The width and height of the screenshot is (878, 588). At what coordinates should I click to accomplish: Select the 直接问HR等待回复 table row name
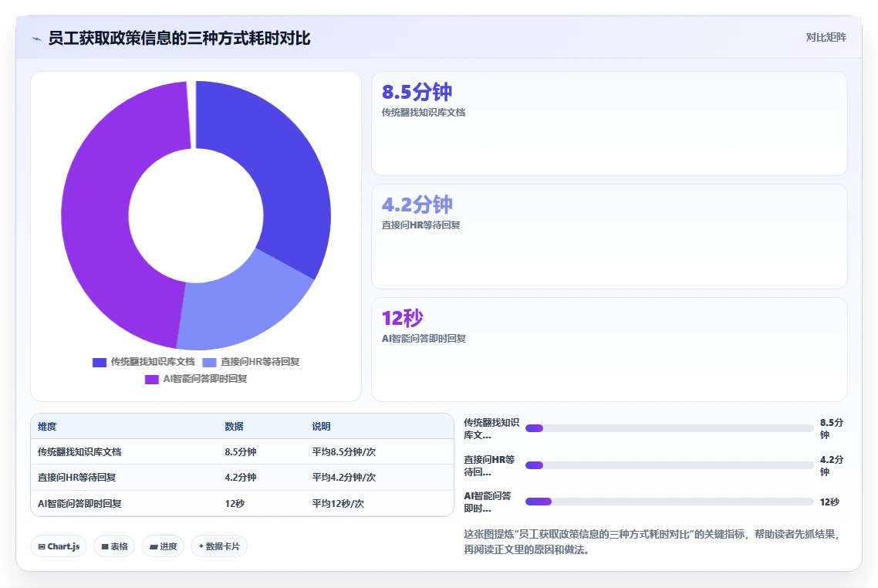coord(76,478)
